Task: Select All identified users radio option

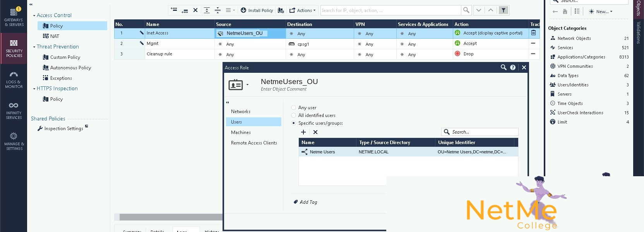Action: [x=294, y=115]
